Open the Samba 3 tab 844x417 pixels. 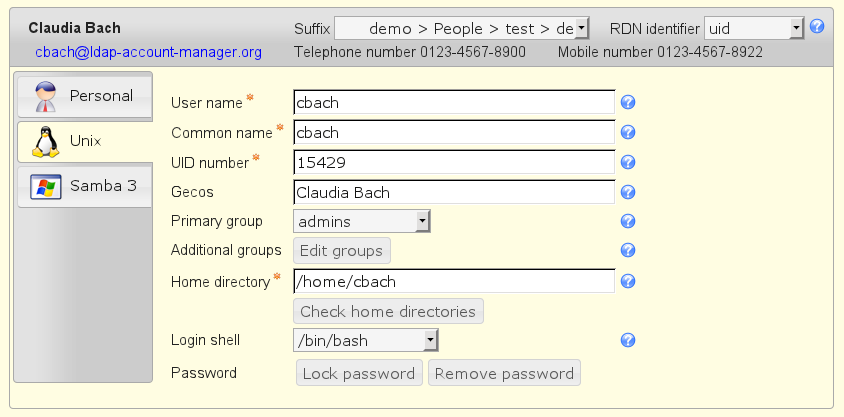click(x=84, y=186)
